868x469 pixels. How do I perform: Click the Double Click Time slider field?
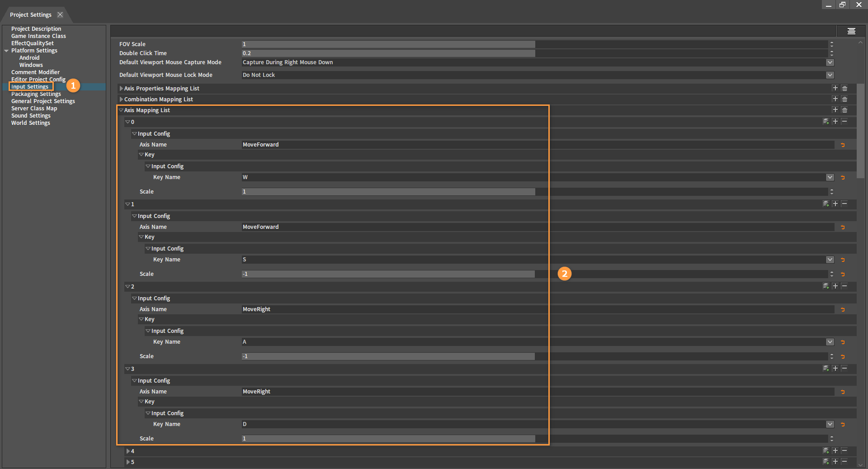(x=534, y=53)
